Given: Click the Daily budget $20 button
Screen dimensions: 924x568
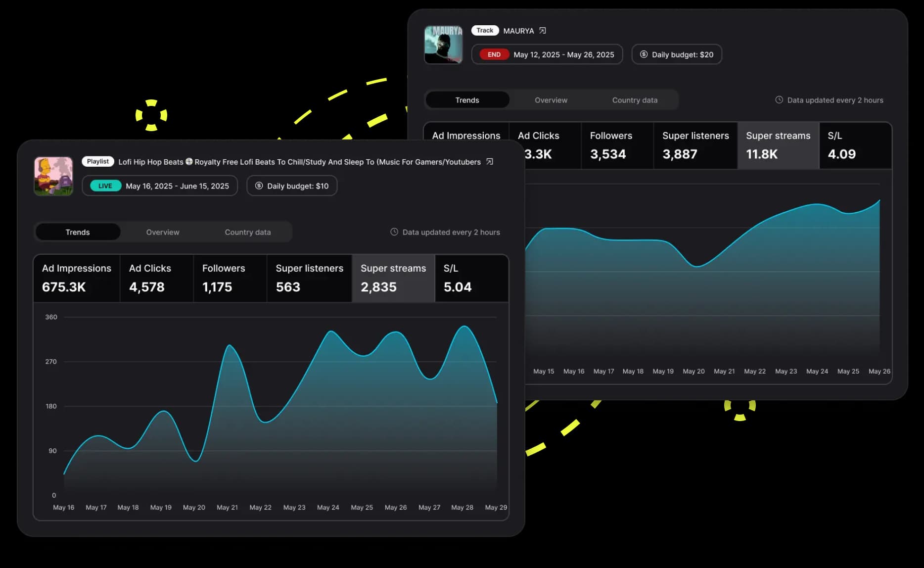Looking at the screenshot, I should click(x=676, y=54).
